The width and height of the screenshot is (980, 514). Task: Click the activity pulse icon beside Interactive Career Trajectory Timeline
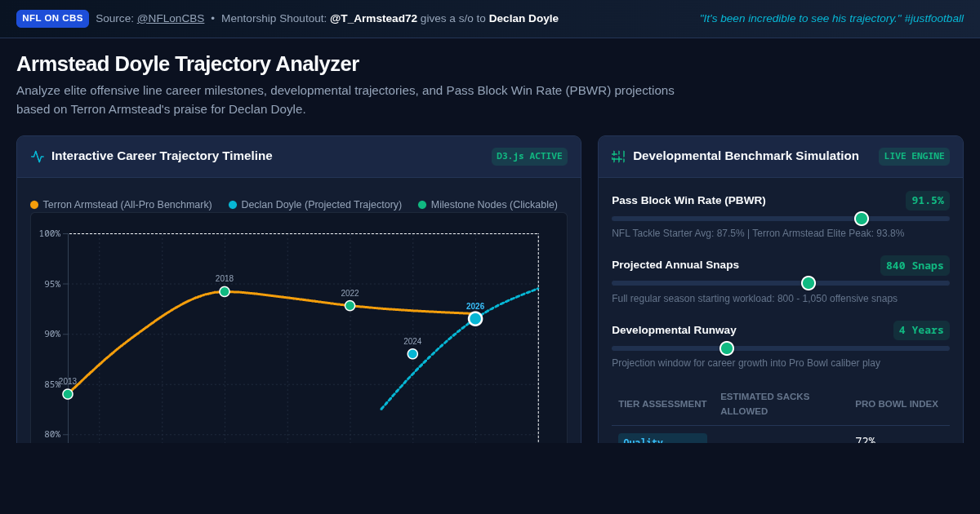coord(38,157)
